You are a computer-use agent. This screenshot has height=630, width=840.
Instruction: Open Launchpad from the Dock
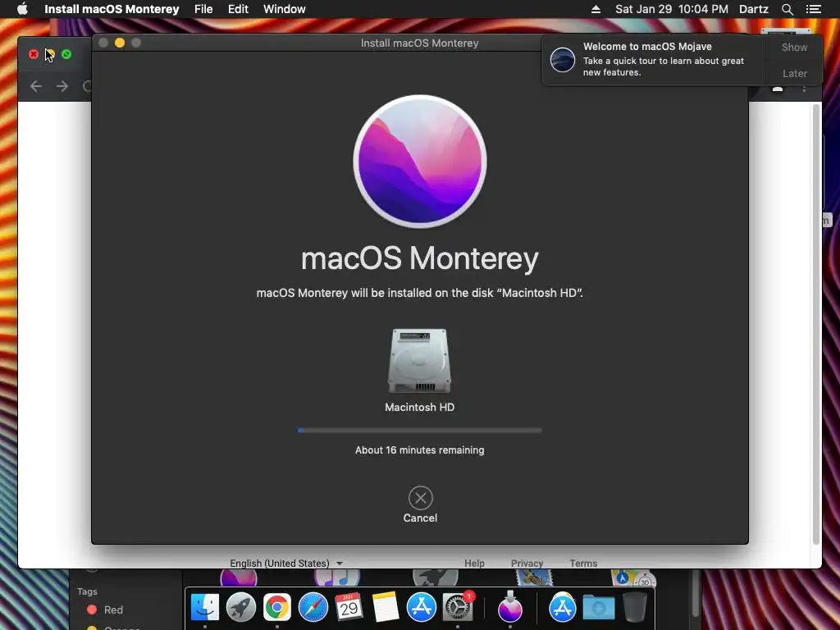tap(241, 608)
